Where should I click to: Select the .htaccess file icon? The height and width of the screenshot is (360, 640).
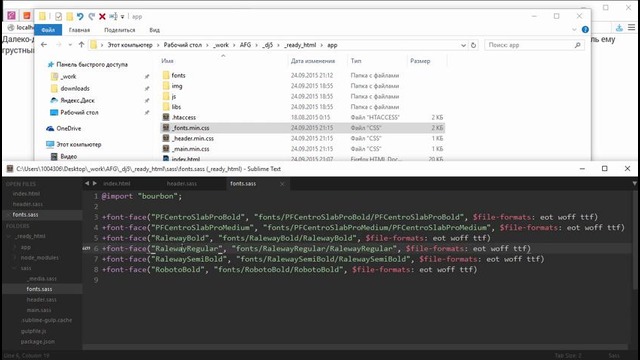pyautogui.click(x=166, y=117)
